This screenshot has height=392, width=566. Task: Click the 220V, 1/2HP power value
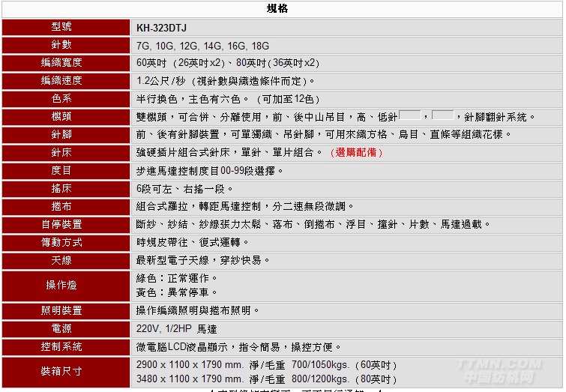coord(176,328)
